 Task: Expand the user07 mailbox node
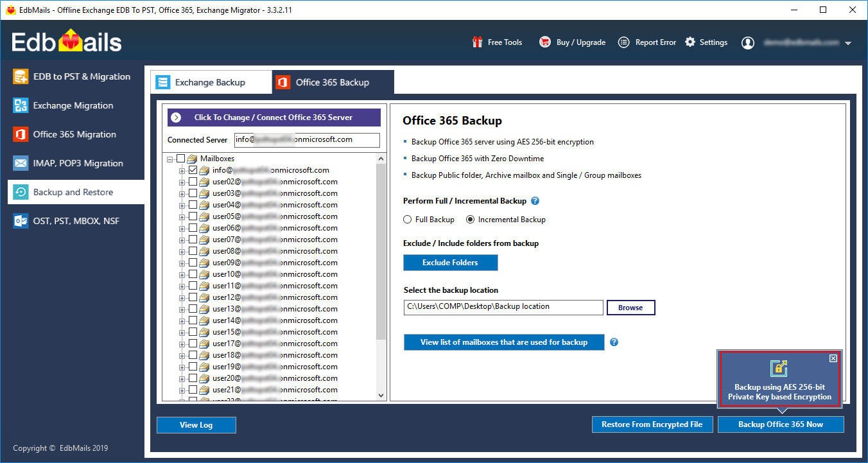click(182, 240)
